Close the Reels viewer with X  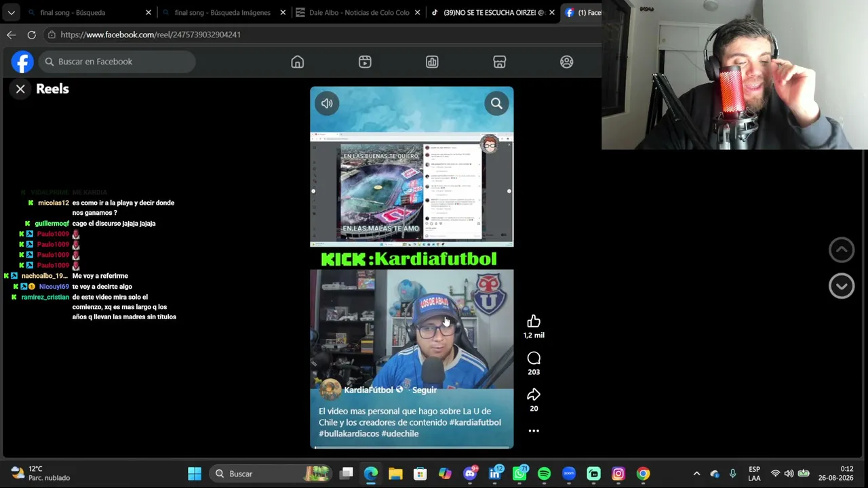click(x=20, y=89)
